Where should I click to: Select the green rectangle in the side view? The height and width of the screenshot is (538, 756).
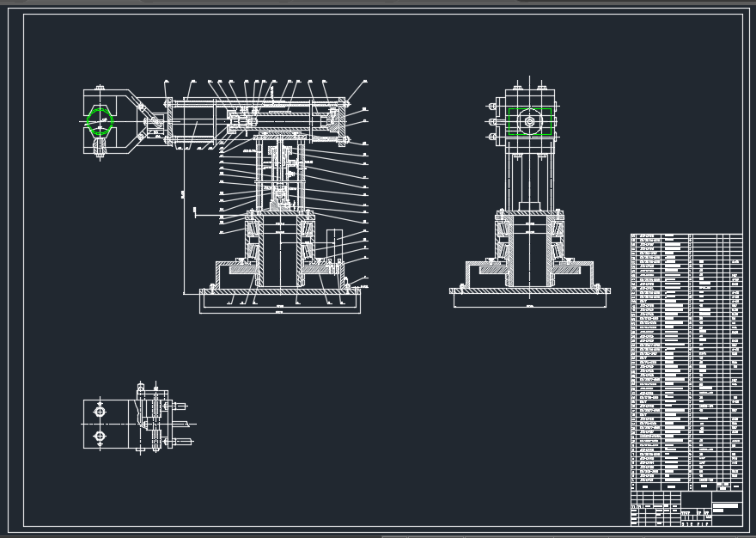click(530, 121)
